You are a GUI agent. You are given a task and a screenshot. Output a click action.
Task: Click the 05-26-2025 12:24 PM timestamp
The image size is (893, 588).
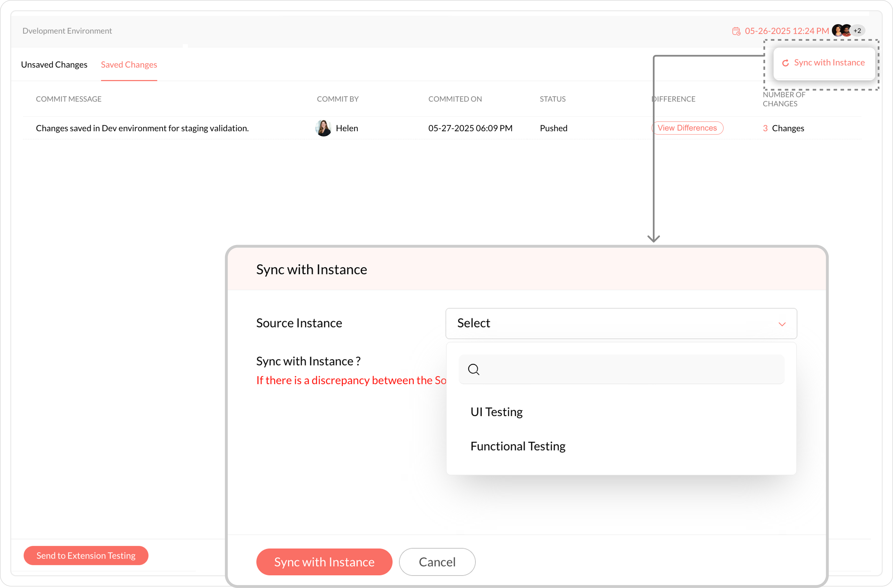(786, 31)
